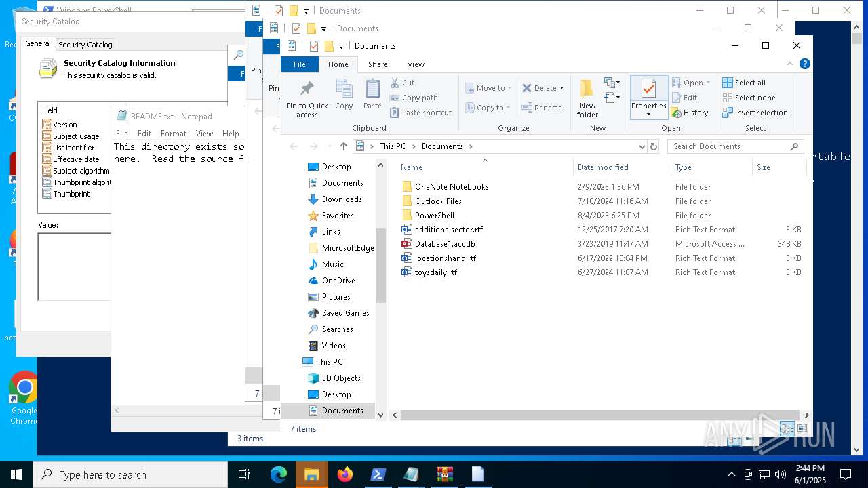The height and width of the screenshot is (488, 868).
Task: Click Paste shortcut in ribbon
Action: [420, 113]
